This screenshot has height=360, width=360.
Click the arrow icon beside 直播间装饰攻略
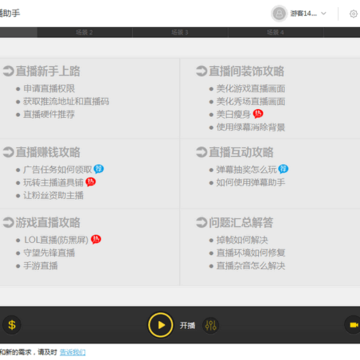coord(201,71)
